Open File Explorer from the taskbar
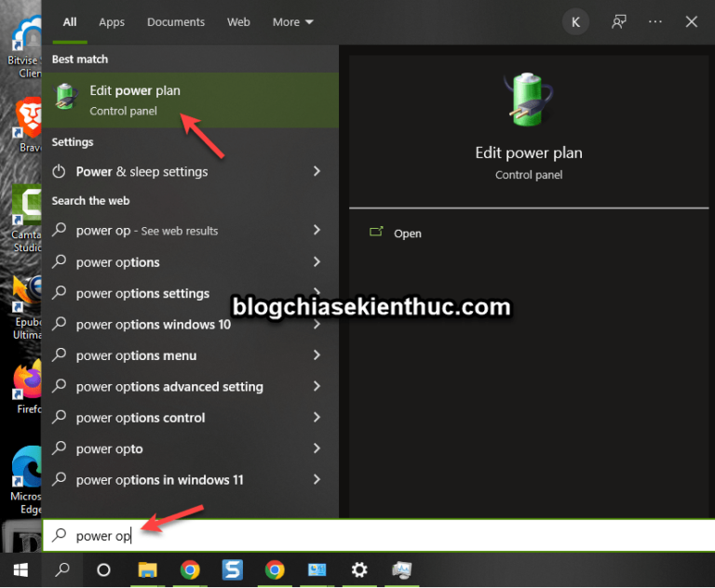This screenshot has height=588, width=715. tap(147, 569)
